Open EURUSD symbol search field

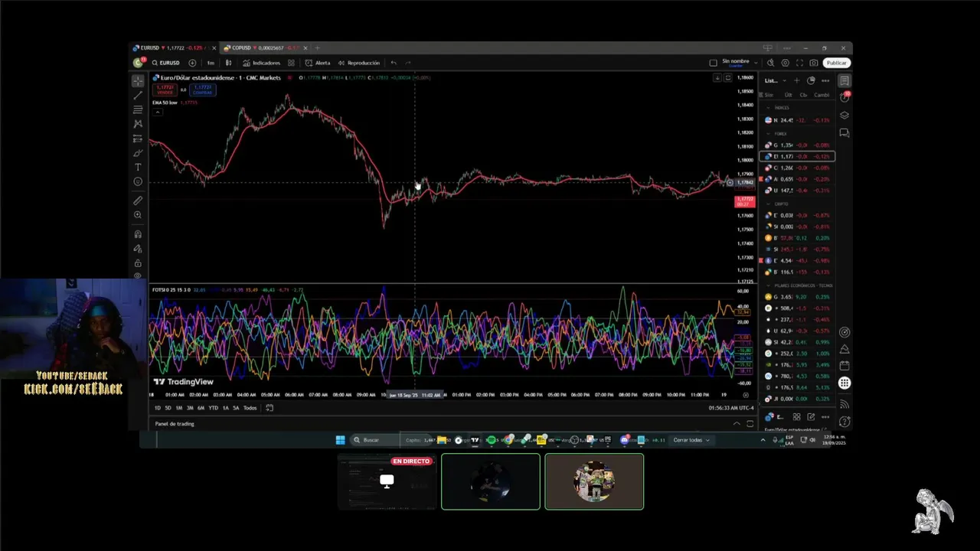[x=165, y=63]
